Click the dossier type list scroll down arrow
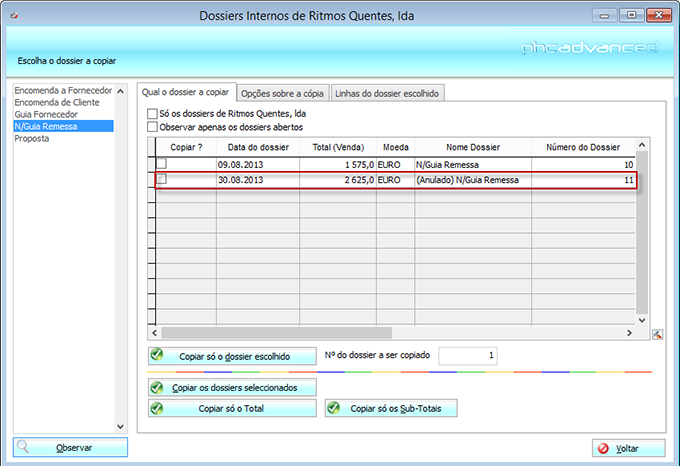Screen dimensions: 680x466 tap(121, 427)
